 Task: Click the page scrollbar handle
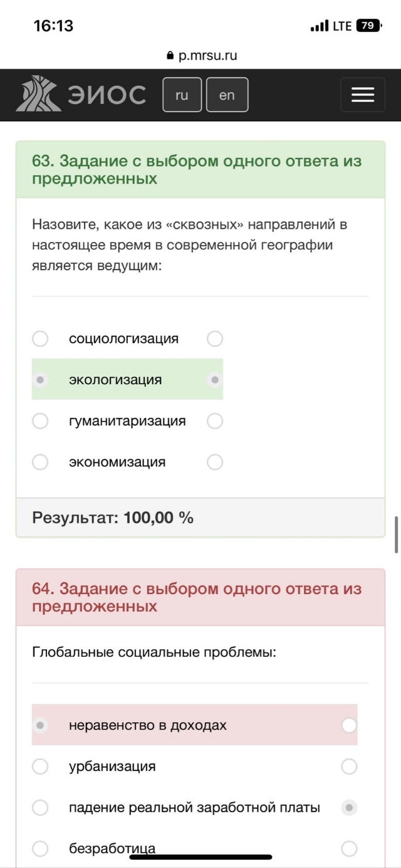click(x=396, y=535)
